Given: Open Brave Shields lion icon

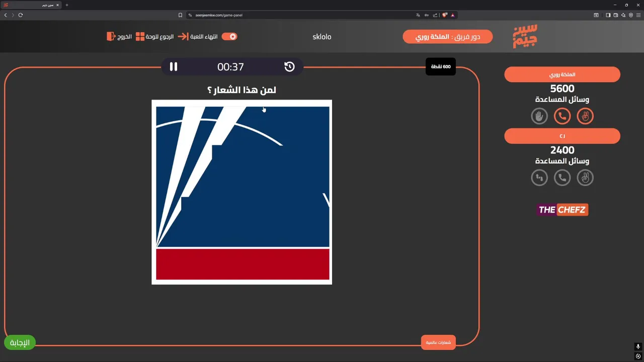Looking at the screenshot, I should 444,15.
